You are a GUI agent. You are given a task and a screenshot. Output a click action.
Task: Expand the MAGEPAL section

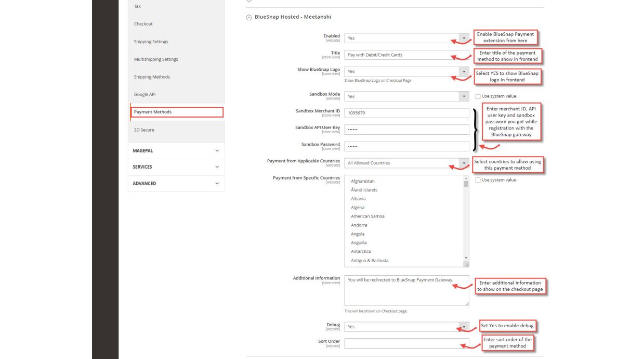tap(176, 150)
